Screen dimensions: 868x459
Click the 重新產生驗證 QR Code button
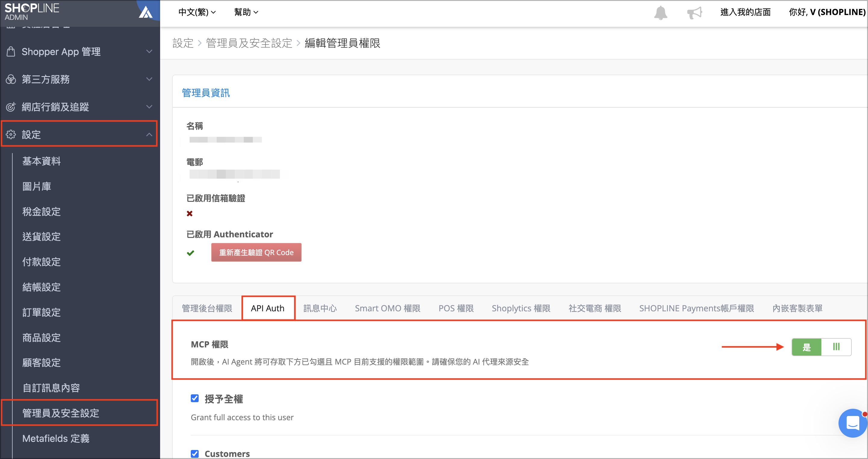(256, 252)
